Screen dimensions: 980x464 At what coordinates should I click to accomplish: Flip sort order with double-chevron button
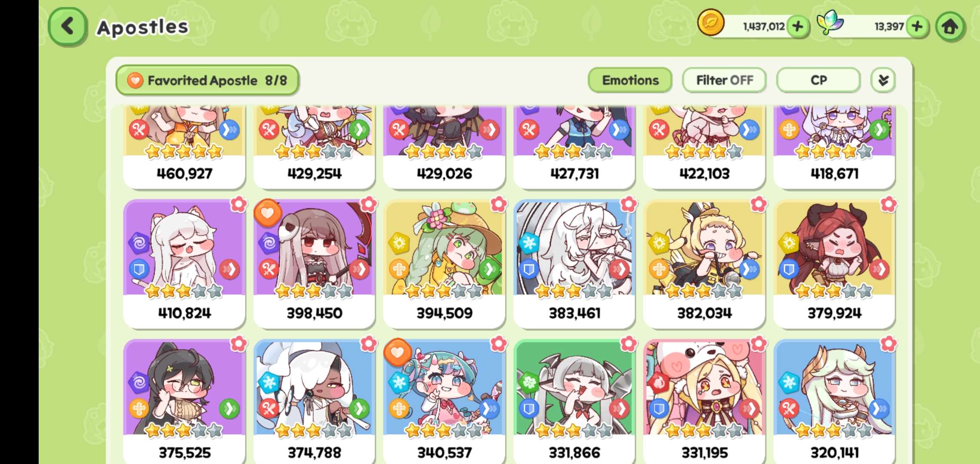coord(883,80)
